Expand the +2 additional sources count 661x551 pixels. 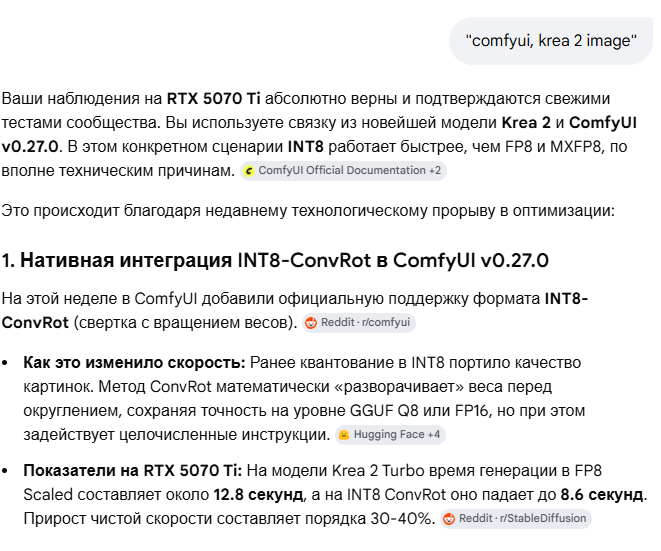click(435, 171)
